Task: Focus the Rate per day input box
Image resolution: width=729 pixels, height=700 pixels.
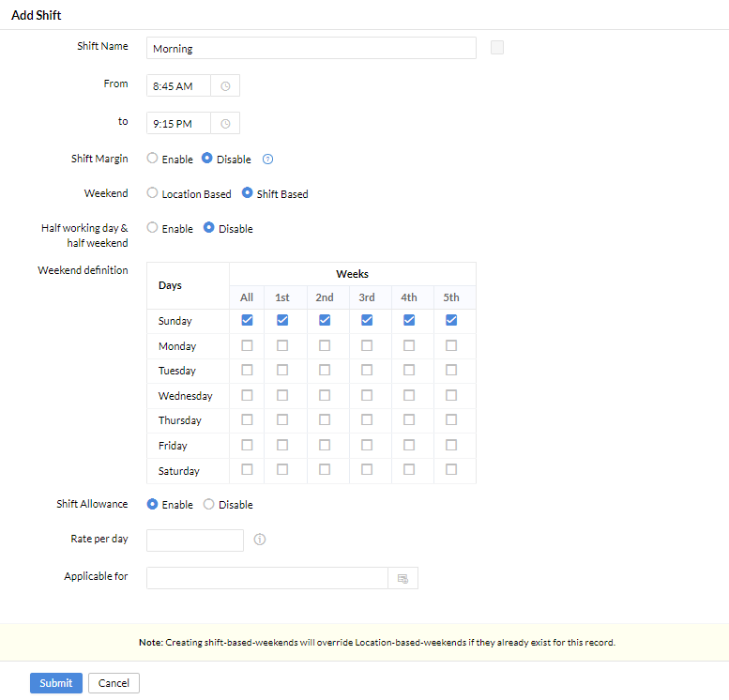Action: [195, 540]
